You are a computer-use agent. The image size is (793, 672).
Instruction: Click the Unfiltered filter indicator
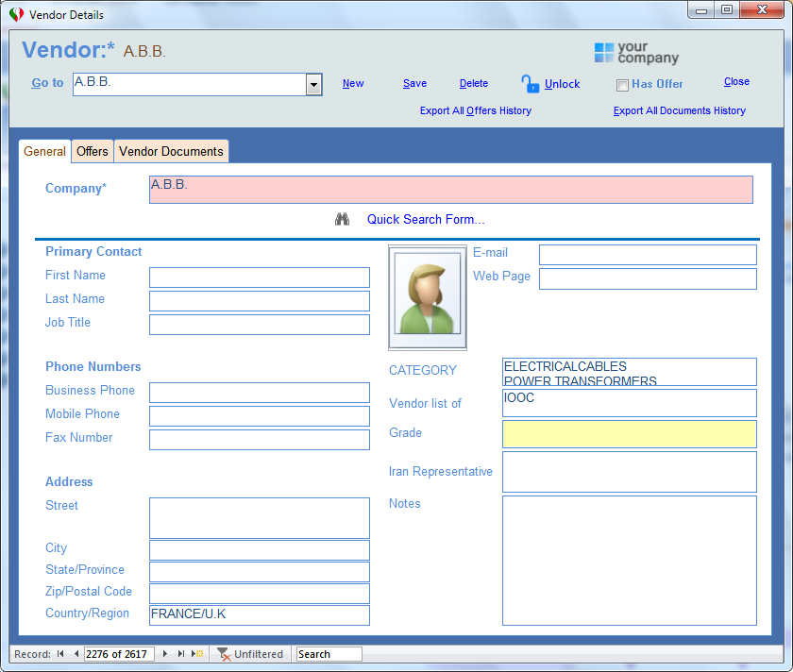pyautogui.click(x=250, y=654)
